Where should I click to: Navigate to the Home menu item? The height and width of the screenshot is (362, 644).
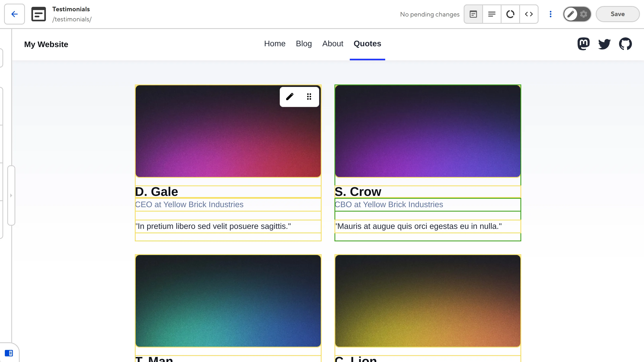pyautogui.click(x=275, y=44)
